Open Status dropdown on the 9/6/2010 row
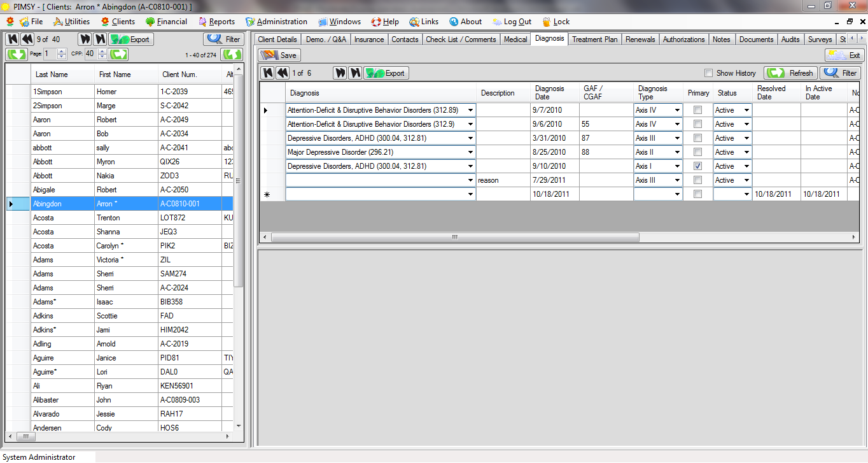 pyautogui.click(x=746, y=124)
